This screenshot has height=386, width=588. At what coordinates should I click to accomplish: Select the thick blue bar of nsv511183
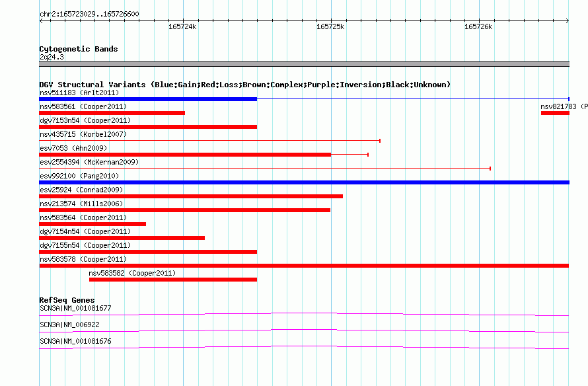click(148, 99)
